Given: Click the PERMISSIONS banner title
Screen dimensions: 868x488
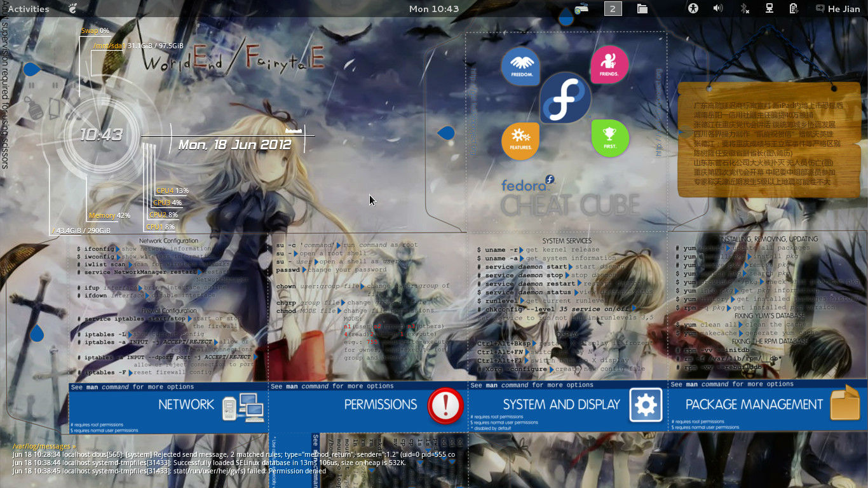Looking at the screenshot, I should point(381,404).
